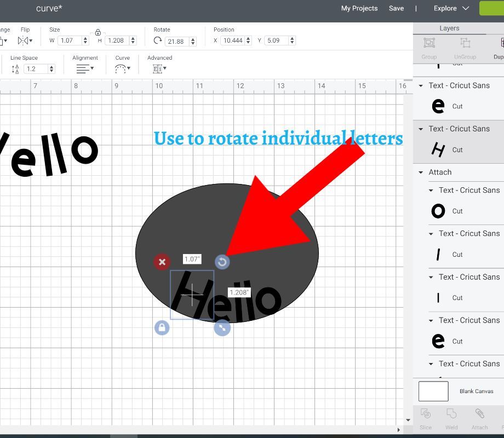Click the Height input field
Screen dimensions: 504x438
click(117, 41)
